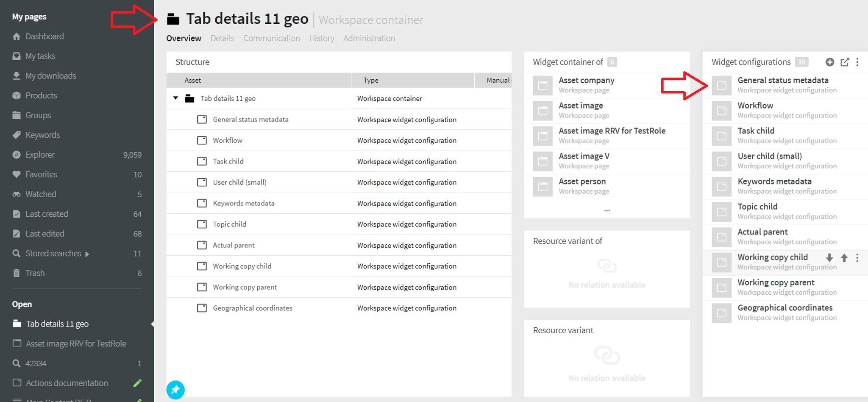Move Working copy child up
Viewport: 868px width, 402px height.
click(x=844, y=258)
